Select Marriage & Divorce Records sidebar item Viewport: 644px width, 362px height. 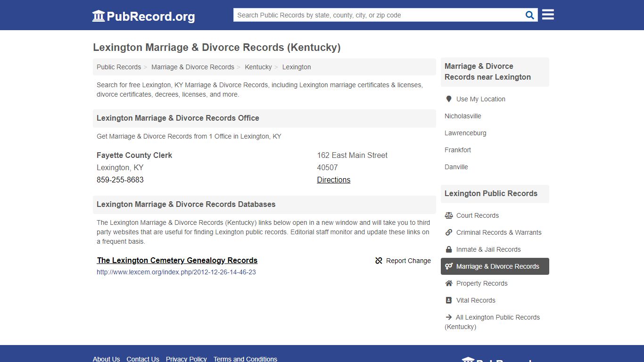[x=495, y=266]
